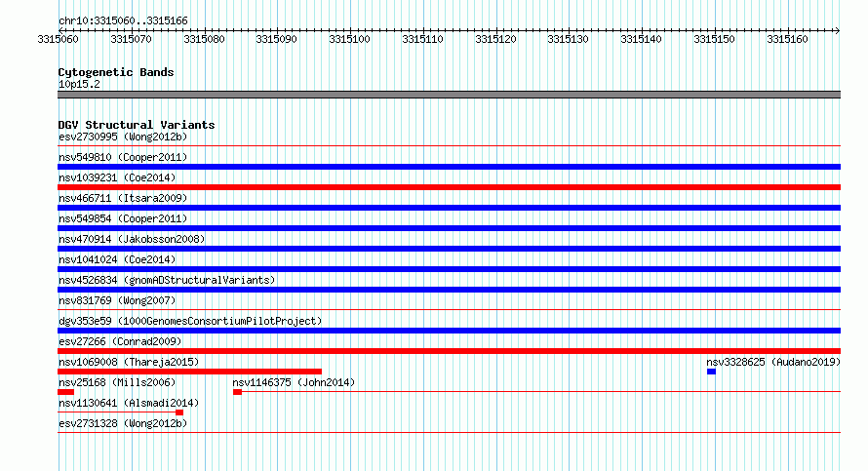
Task: Open variant nsv549854 (Cooper2011) label
Action: tap(123, 218)
